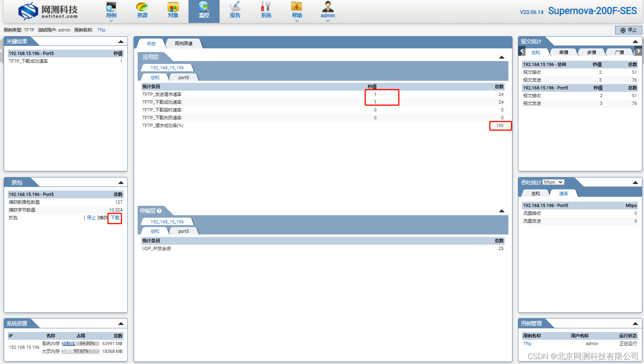The image size is (644, 364).
Task: Open the 帮助 (Help) toolbar icon
Action: (x=297, y=10)
